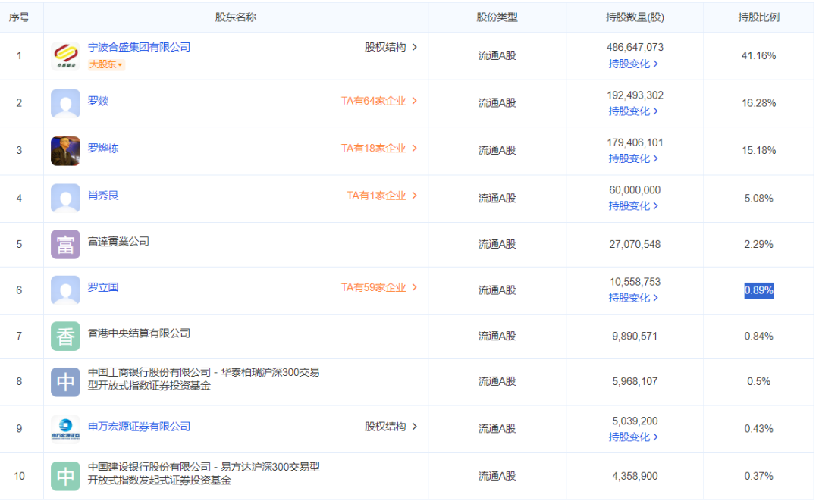Expand 股权结构 for 宁波合盛集团有限公司
Screen dimensions: 819x504
(391, 47)
